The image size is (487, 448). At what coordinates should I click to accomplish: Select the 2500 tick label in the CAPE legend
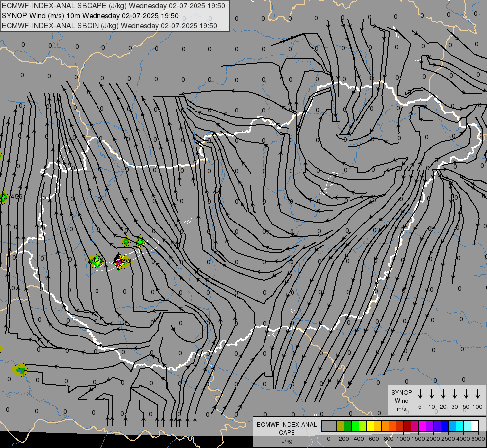[x=448, y=439]
